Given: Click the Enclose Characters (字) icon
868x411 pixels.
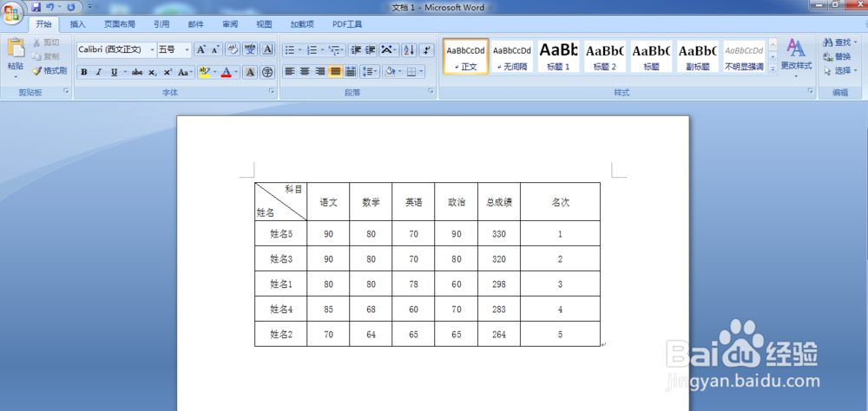Looking at the screenshot, I should point(268,73).
